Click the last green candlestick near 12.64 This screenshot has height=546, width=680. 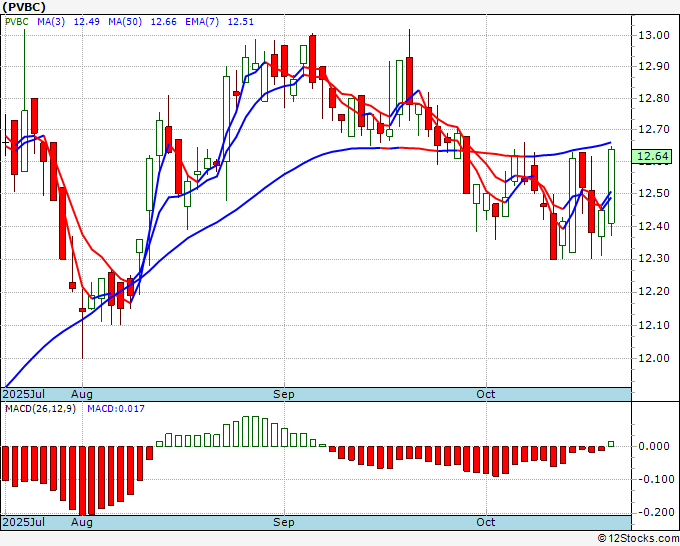coord(611,186)
